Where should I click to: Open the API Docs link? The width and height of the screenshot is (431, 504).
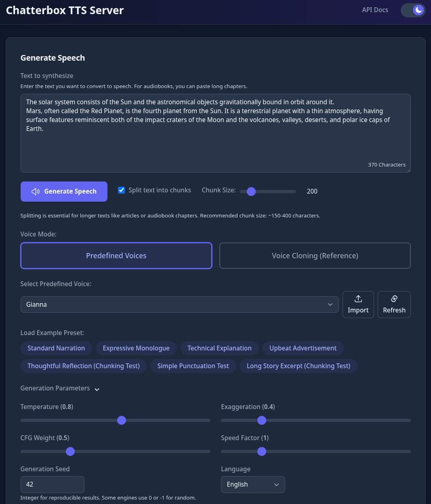pos(375,10)
